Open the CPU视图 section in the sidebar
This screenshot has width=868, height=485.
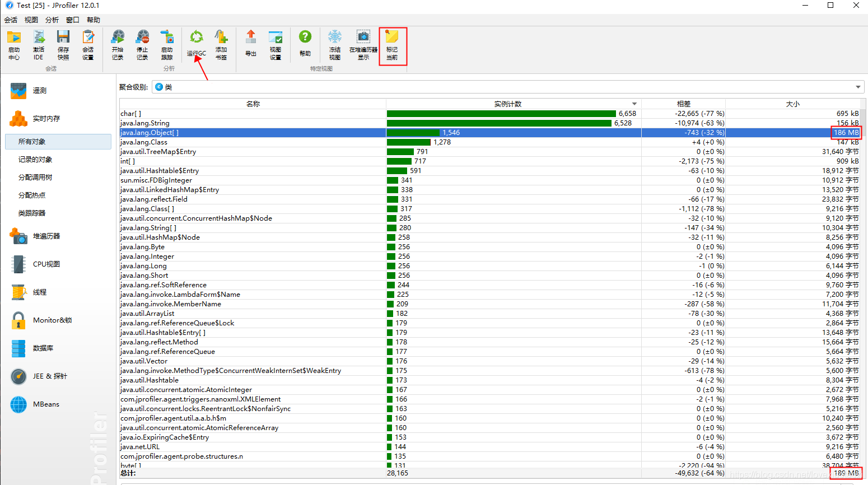(46, 264)
